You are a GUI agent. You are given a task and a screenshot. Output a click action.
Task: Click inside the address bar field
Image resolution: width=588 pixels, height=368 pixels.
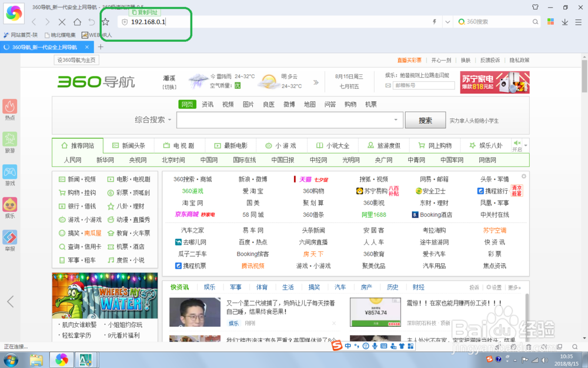pos(279,22)
